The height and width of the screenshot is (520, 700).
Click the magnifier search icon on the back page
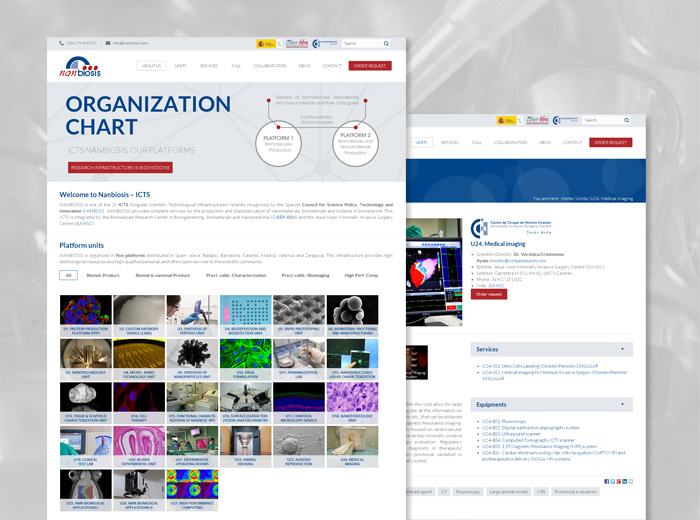[626, 120]
